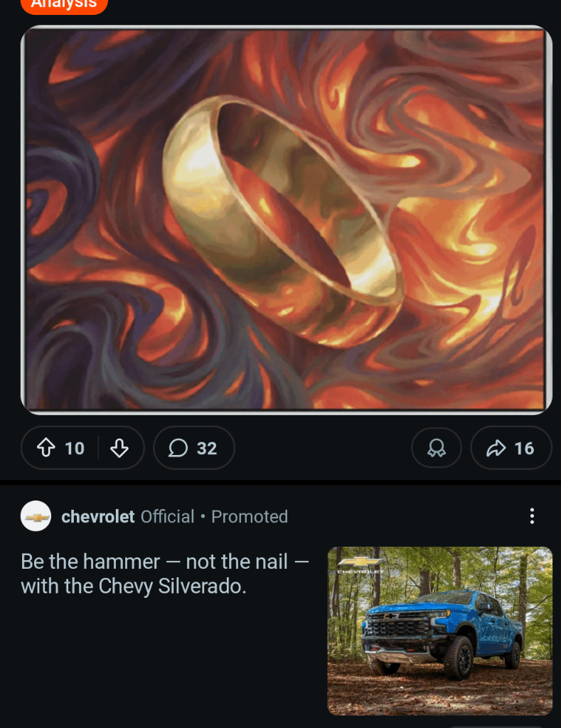
Task: Tap the 32 comments count
Action: click(207, 448)
